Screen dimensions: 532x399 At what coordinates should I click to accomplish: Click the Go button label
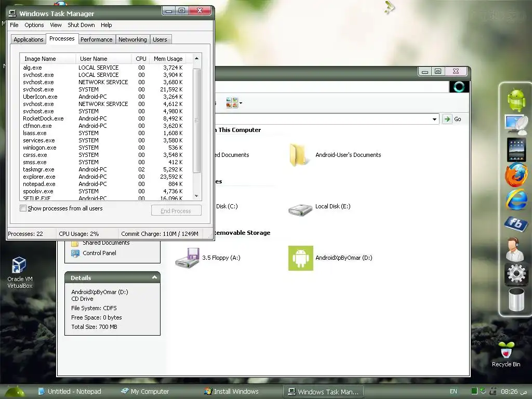[x=457, y=119]
